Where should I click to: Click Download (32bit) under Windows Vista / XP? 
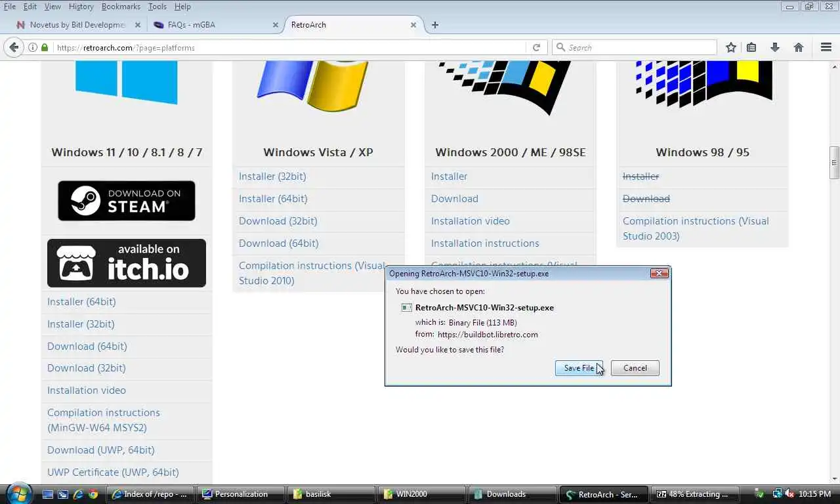point(278,221)
